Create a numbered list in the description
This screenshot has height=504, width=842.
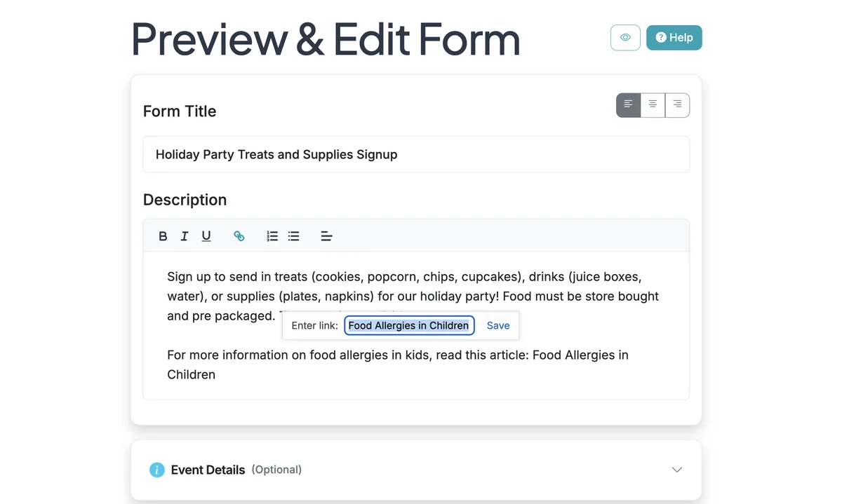tap(272, 236)
